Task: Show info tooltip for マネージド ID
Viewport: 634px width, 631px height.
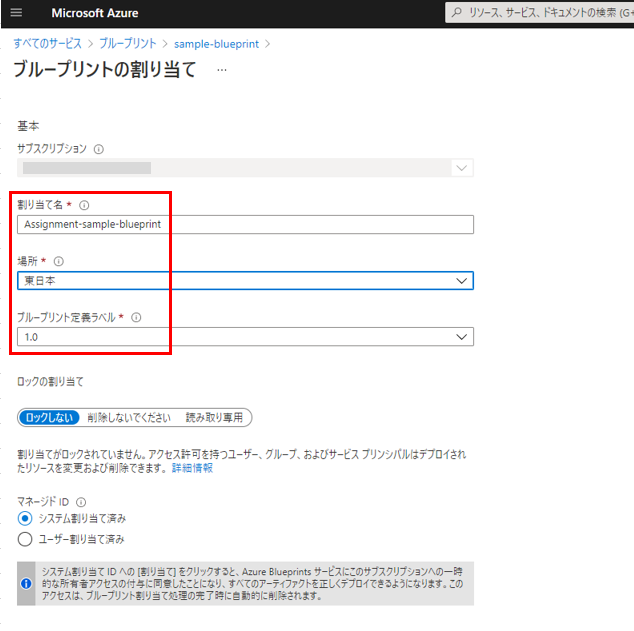Action: pos(81,502)
